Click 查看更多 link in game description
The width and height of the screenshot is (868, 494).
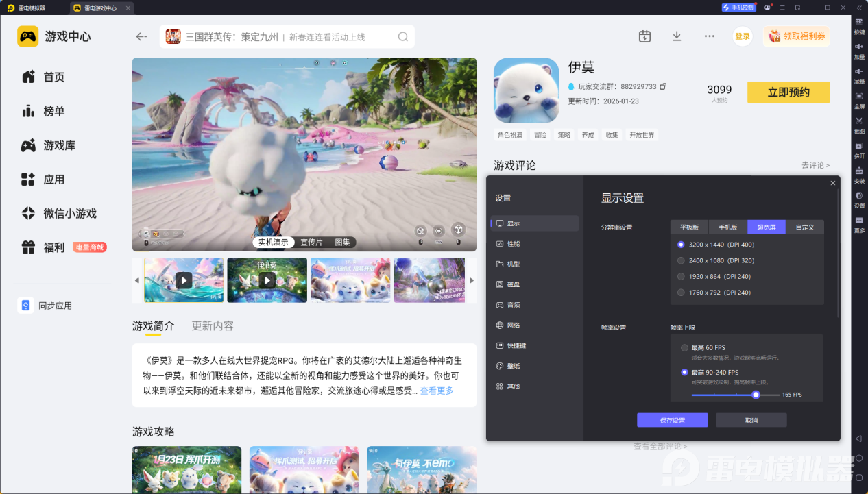(x=437, y=391)
